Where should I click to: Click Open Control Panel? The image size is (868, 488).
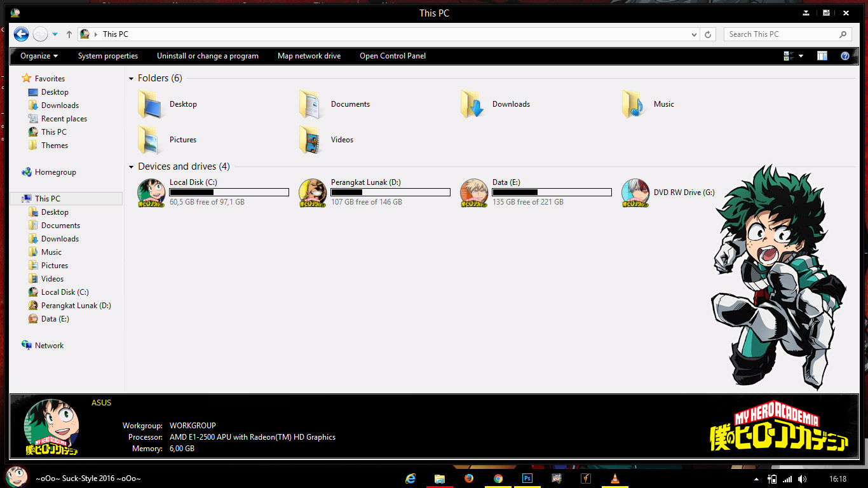point(393,56)
